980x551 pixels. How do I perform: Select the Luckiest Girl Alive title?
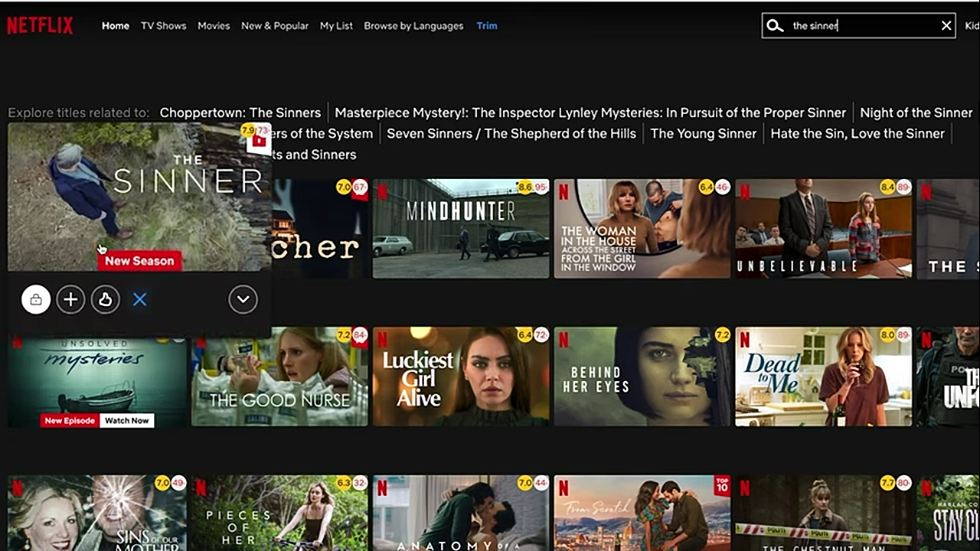click(460, 377)
